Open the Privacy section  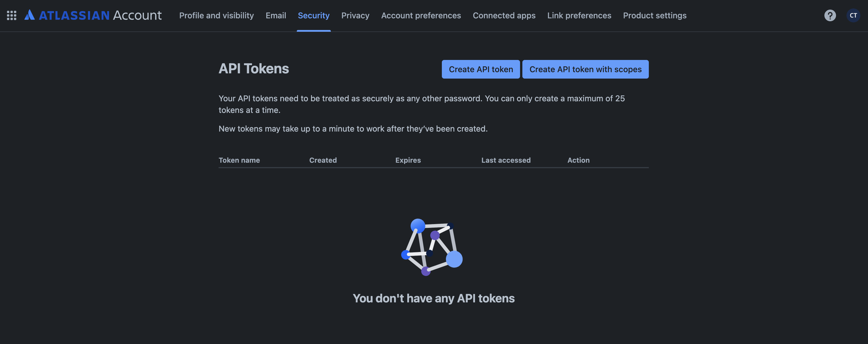tap(355, 15)
